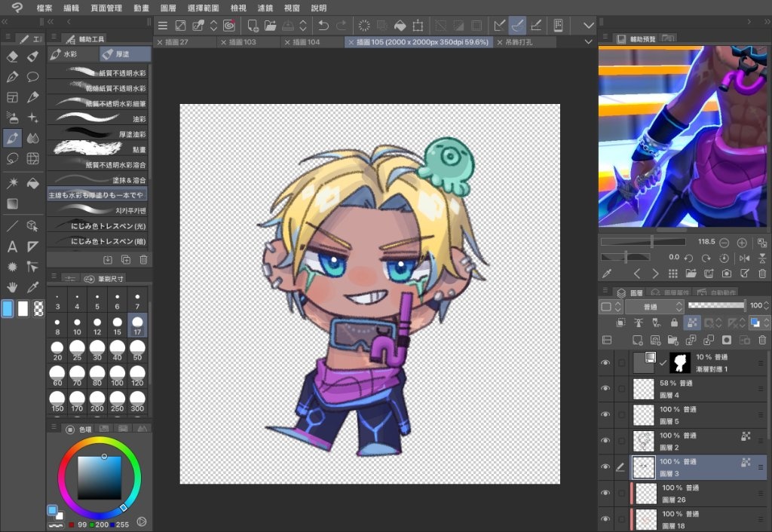Zoom out the sub view with minus icon
The width and height of the screenshot is (772, 532).
click(x=724, y=243)
